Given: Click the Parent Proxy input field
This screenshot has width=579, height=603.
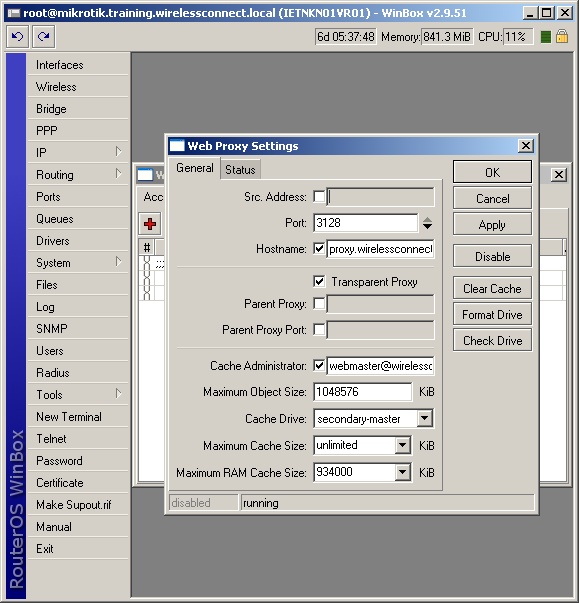Looking at the screenshot, I should pos(381,304).
